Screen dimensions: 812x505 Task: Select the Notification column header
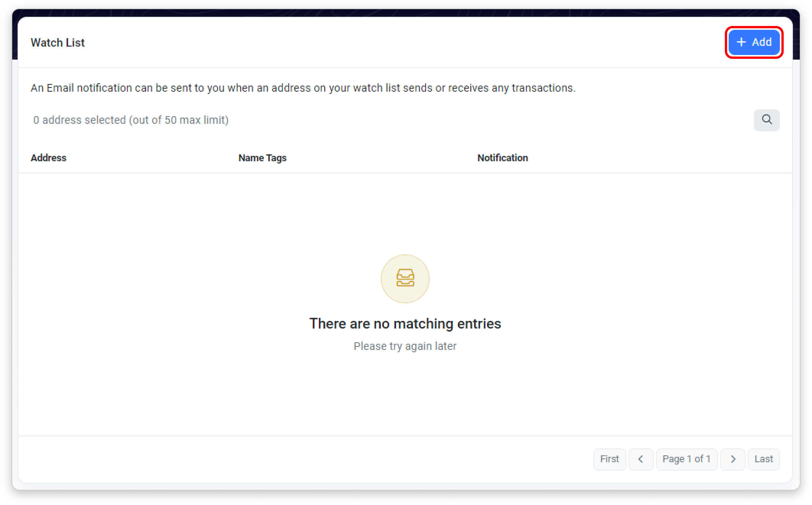pyautogui.click(x=502, y=158)
